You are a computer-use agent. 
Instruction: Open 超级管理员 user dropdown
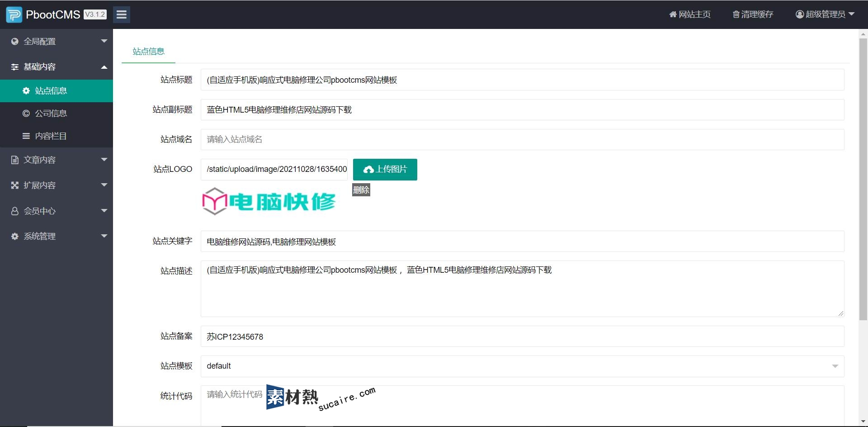[825, 14]
